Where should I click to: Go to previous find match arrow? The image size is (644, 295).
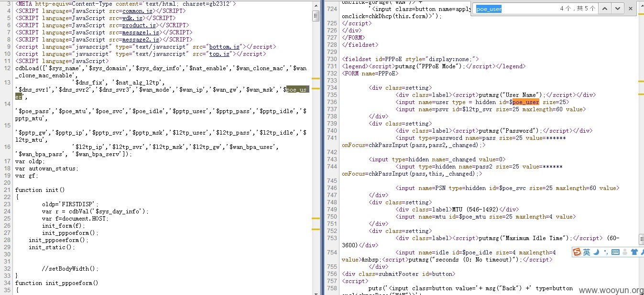604,9
